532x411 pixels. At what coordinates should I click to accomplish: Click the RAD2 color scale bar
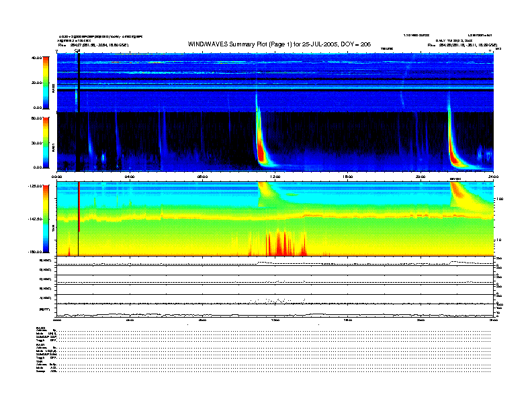point(46,83)
